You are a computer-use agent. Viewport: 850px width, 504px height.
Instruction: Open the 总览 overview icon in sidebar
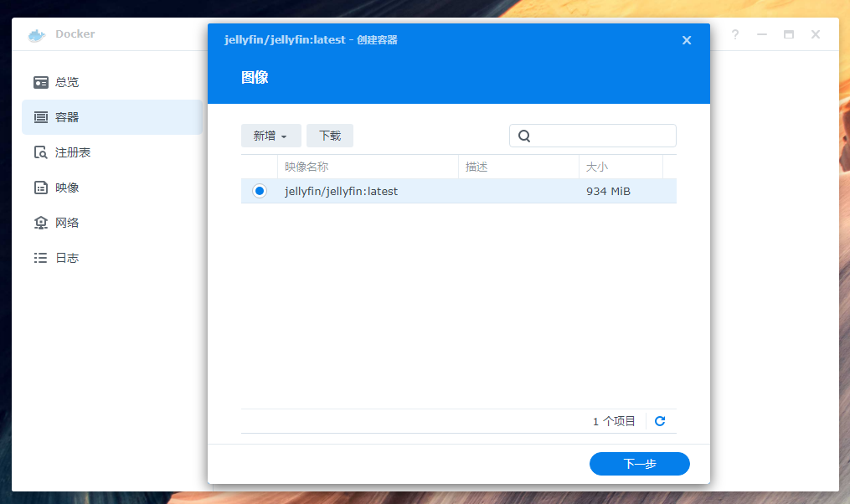(x=41, y=82)
